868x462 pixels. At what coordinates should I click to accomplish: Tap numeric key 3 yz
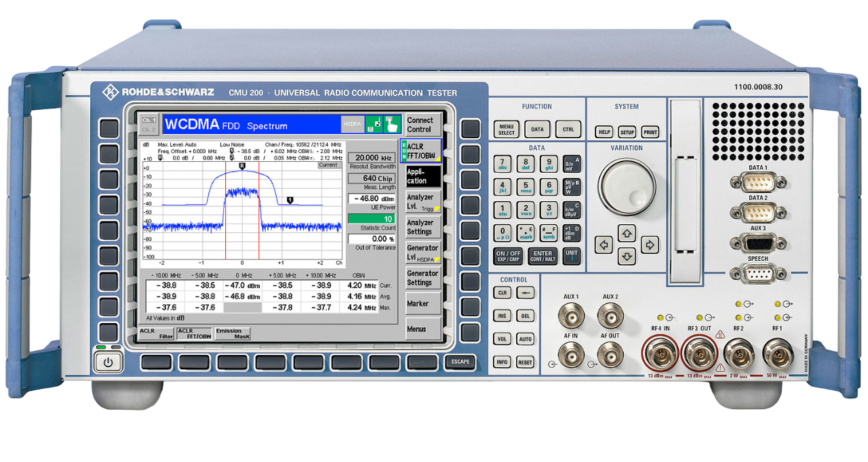tap(549, 210)
